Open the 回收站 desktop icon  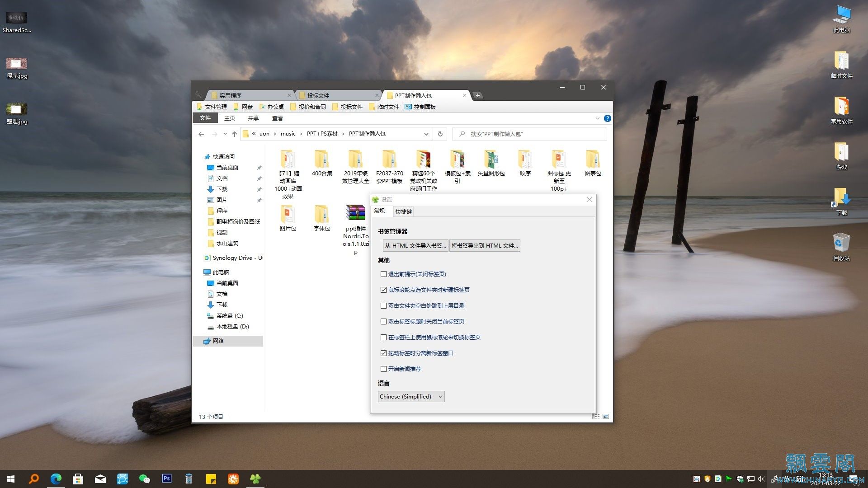[841, 247]
